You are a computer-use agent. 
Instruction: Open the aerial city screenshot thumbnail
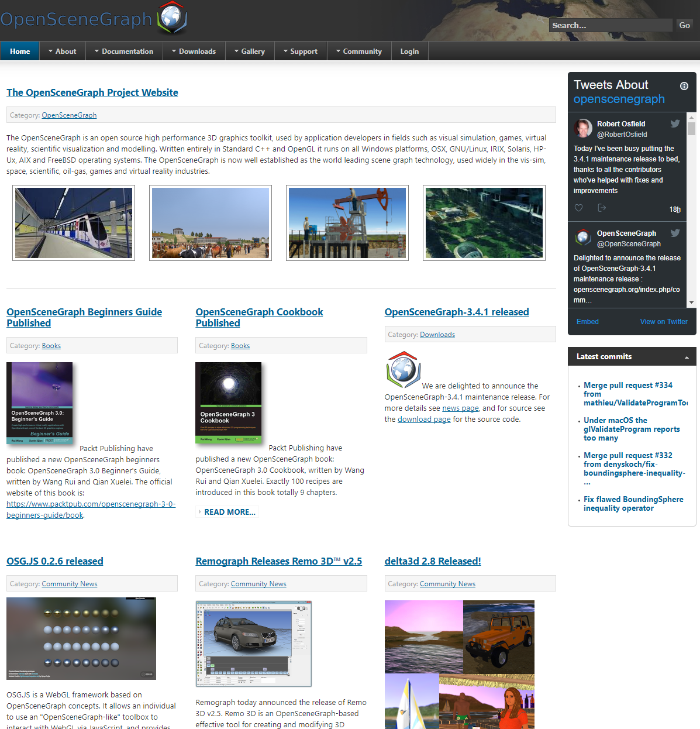tap(484, 223)
